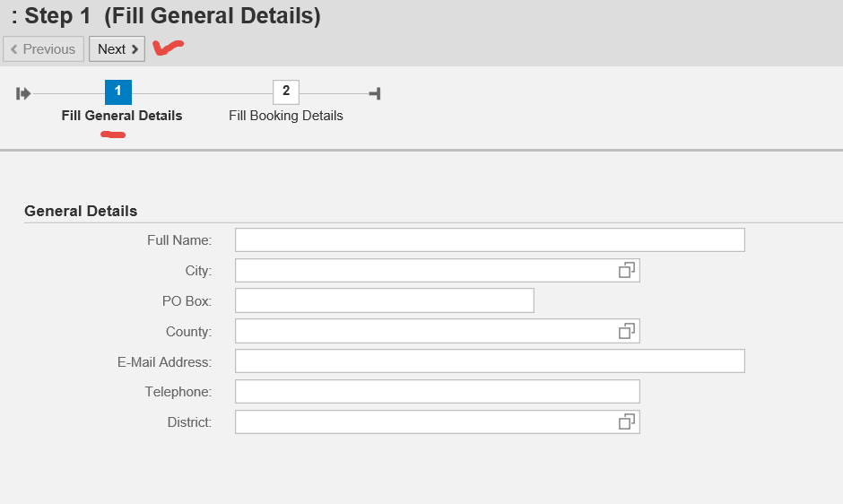Click the roadmap start arrow icon
Image resolution: width=843 pixels, height=504 pixels.
pyautogui.click(x=23, y=93)
